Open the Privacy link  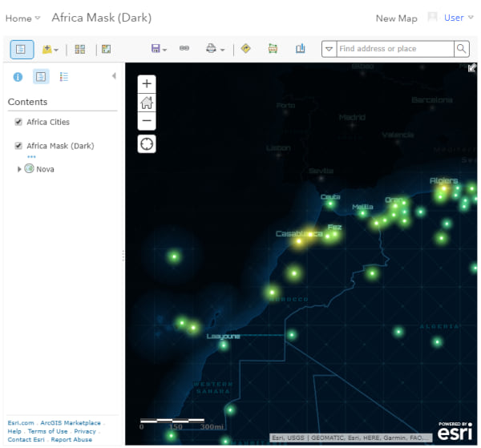click(x=85, y=431)
